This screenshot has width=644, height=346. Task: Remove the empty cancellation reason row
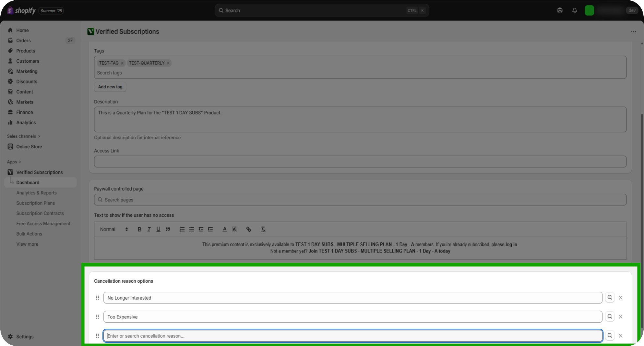[620, 336]
